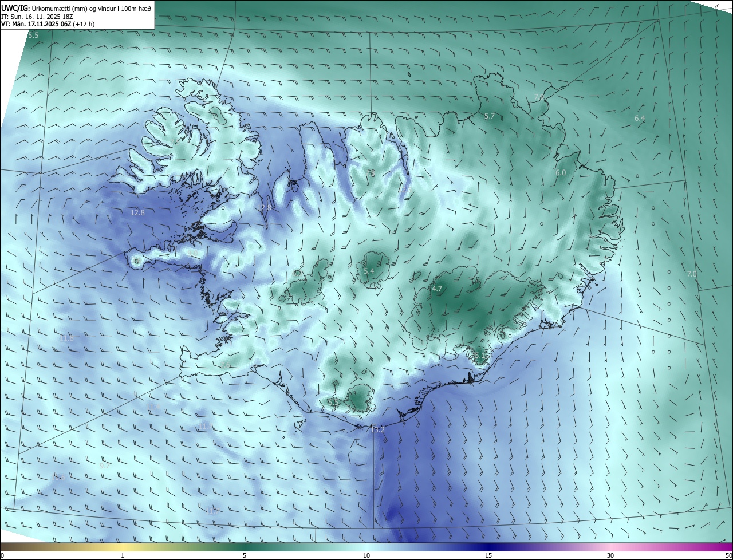
Task: Click the 5 tick on the color scale
Action: pyautogui.click(x=245, y=555)
